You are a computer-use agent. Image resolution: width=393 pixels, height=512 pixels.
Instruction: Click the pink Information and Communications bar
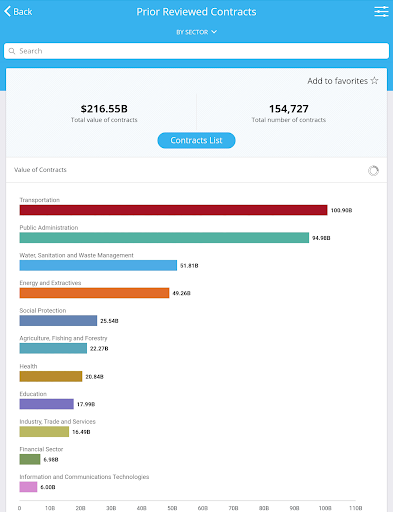[x=28, y=487]
